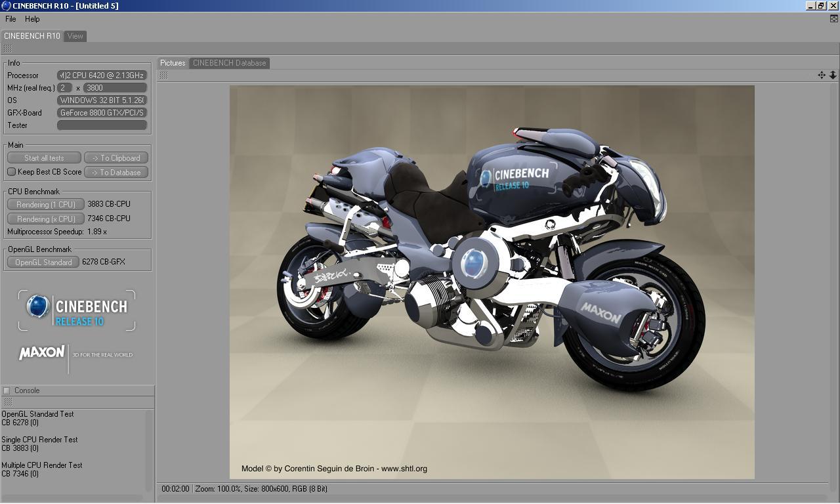Click the 3883 CB-CPU score

point(109,204)
